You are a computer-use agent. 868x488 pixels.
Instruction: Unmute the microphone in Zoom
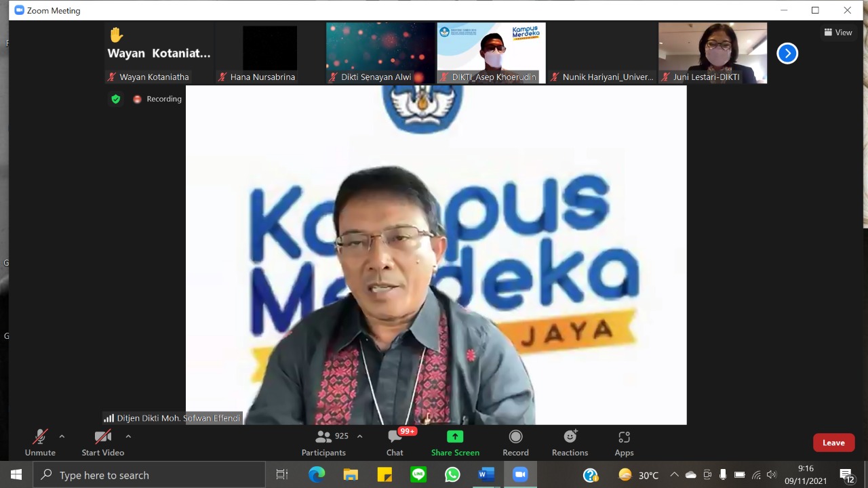40,443
